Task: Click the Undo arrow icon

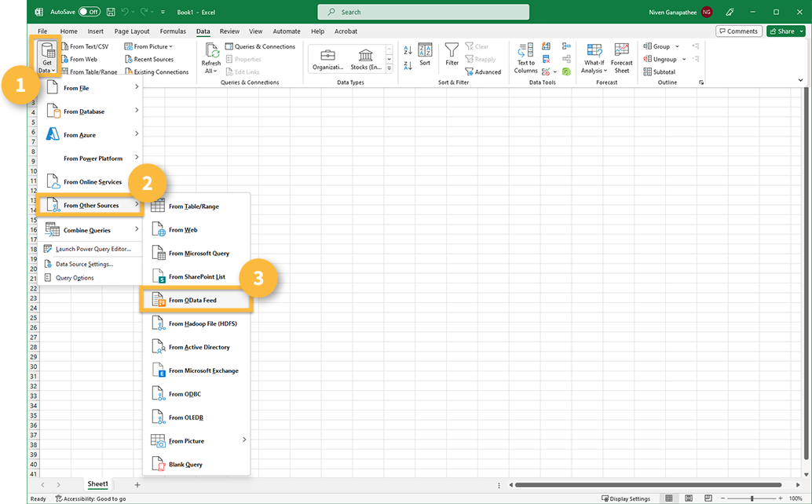Action: pos(125,12)
